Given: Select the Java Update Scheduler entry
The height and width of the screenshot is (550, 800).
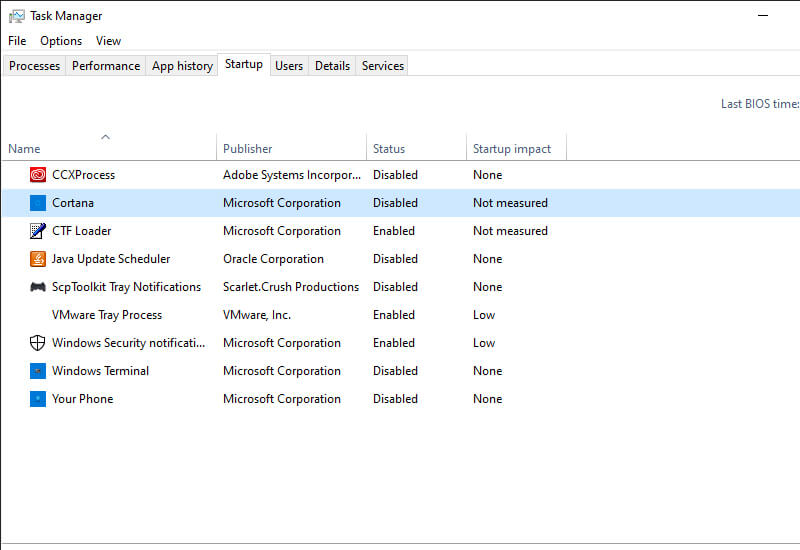Looking at the screenshot, I should (111, 259).
